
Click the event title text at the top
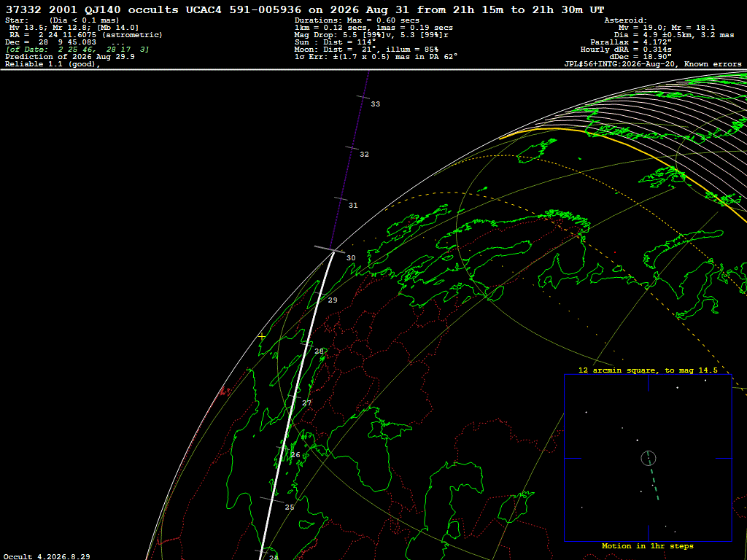tap(305, 9)
